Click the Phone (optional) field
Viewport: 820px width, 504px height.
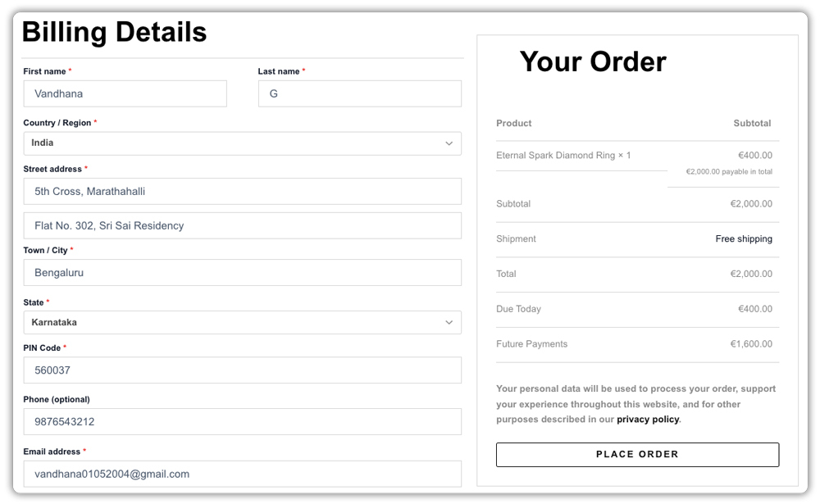point(242,421)
